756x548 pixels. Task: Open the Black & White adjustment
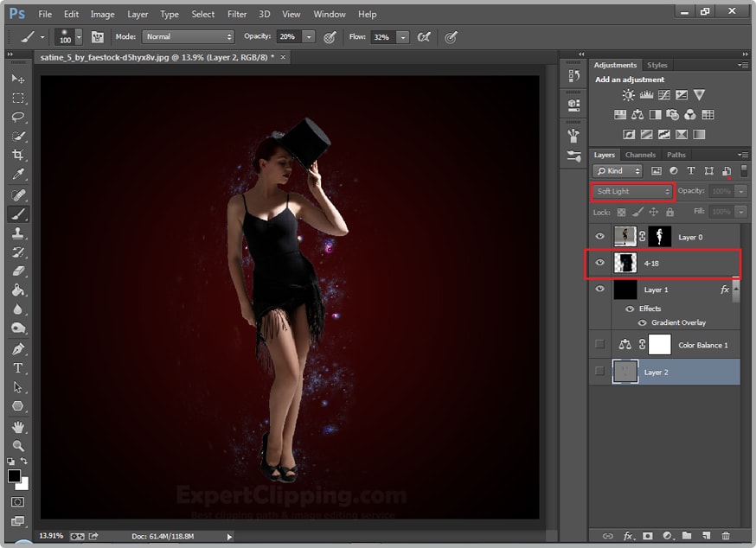tap(656, 114)
